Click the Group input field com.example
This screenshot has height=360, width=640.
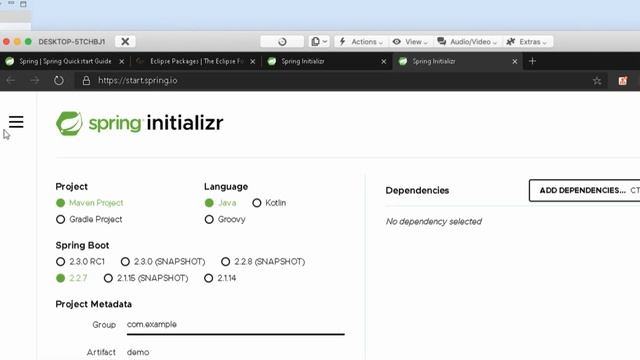236,325
